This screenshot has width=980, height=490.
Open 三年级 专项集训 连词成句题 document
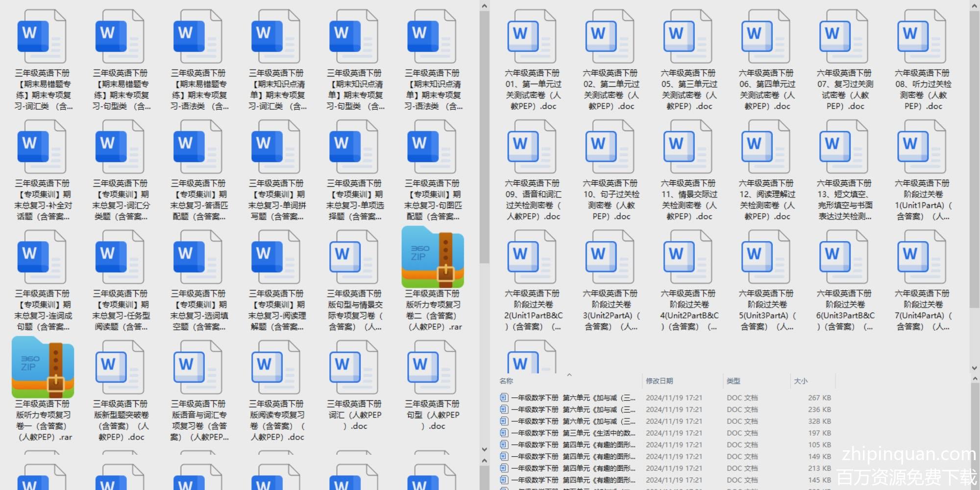pyautogui.click(x=43, y=258)
